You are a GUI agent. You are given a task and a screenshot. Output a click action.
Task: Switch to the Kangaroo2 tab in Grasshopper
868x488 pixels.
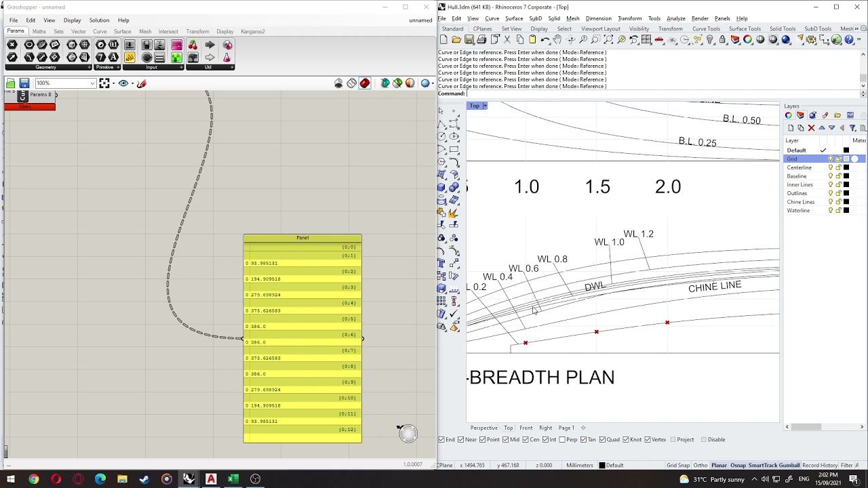point(253,32)
